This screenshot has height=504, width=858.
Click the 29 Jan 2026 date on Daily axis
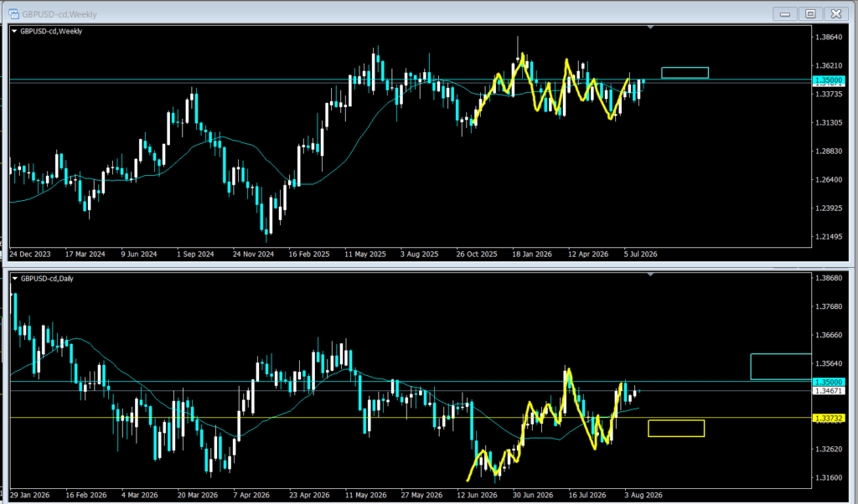[x=29, y=496]
